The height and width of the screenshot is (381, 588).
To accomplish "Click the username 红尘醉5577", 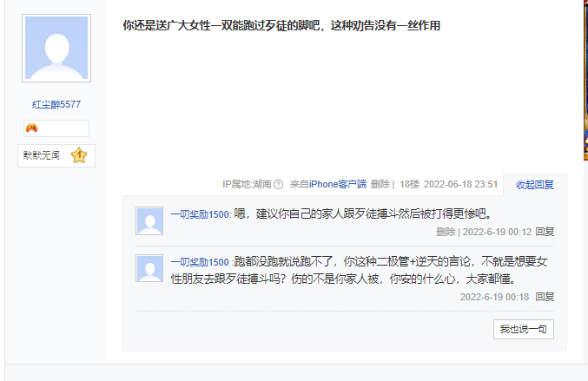I will point(56,104).
